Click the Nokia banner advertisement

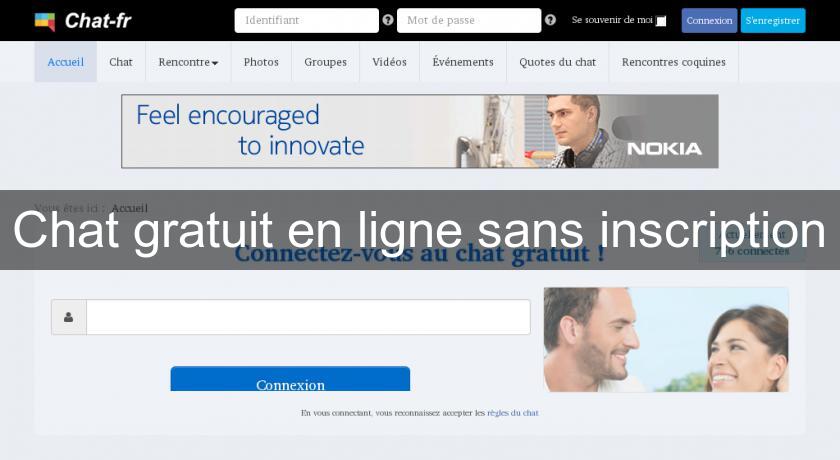[x=419, y=131]
